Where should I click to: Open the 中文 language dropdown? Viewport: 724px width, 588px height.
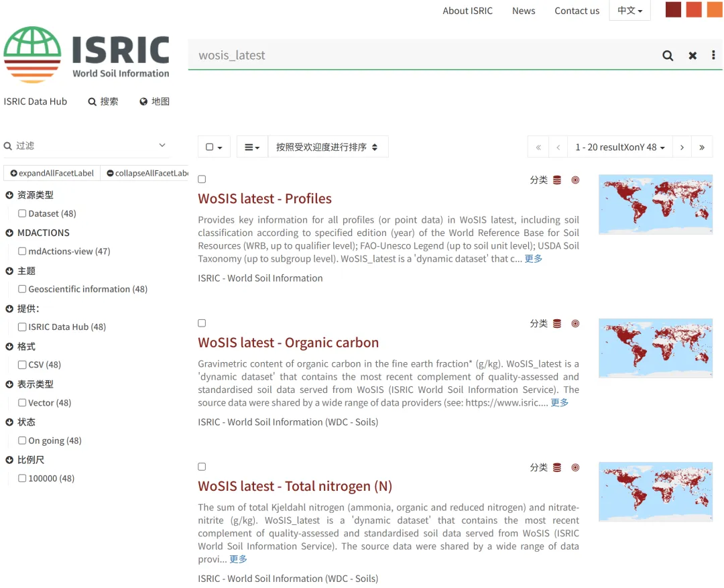coord(629,10)
